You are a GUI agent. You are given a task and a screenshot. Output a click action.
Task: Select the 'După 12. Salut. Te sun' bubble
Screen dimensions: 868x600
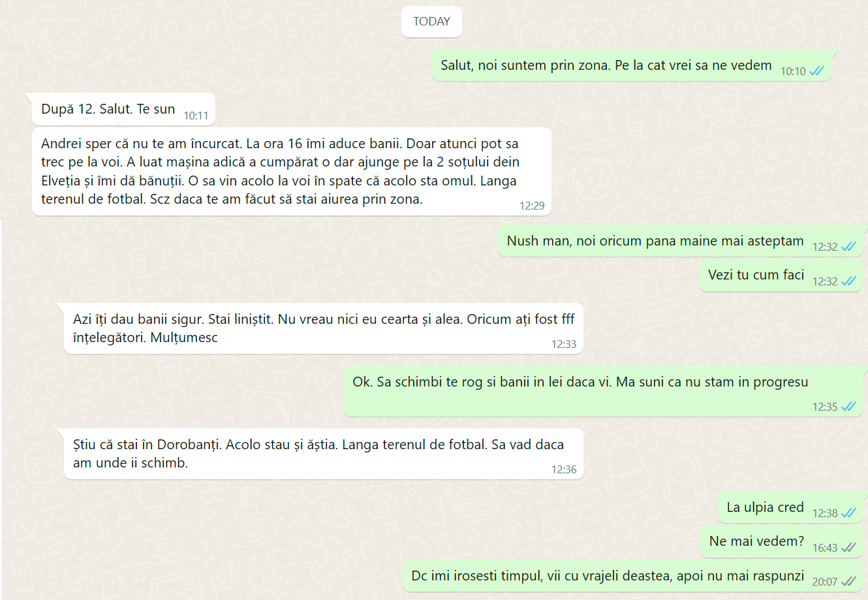123,110
